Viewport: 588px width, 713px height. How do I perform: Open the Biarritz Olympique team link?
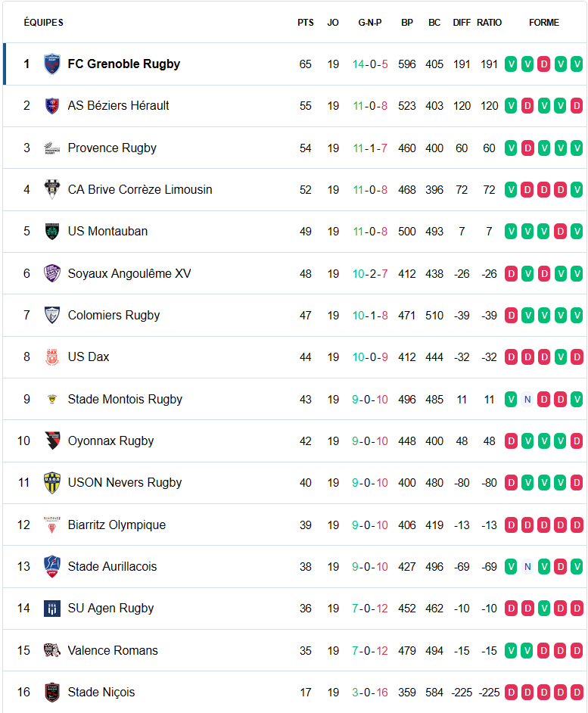[x=117, y=525]
